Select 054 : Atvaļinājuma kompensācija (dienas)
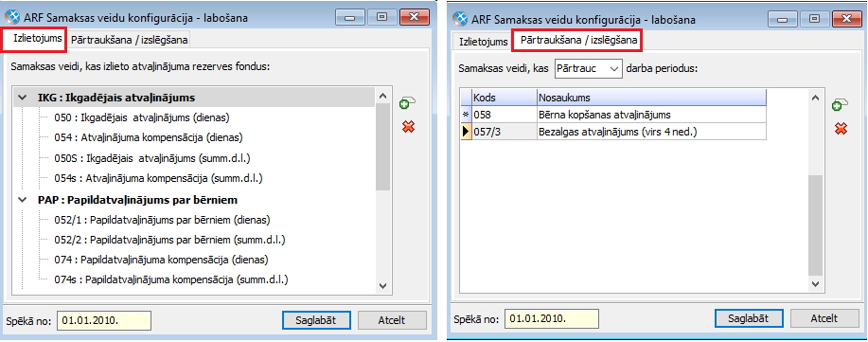 [149, 137]
